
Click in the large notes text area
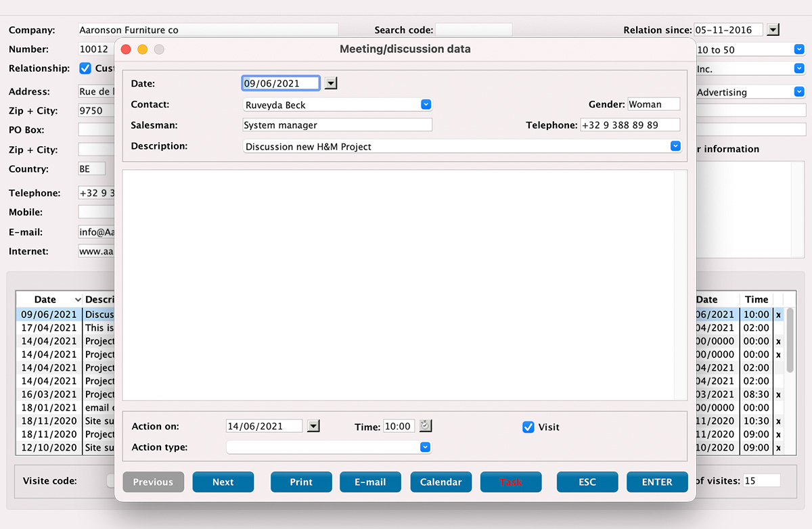coord(405,285)
